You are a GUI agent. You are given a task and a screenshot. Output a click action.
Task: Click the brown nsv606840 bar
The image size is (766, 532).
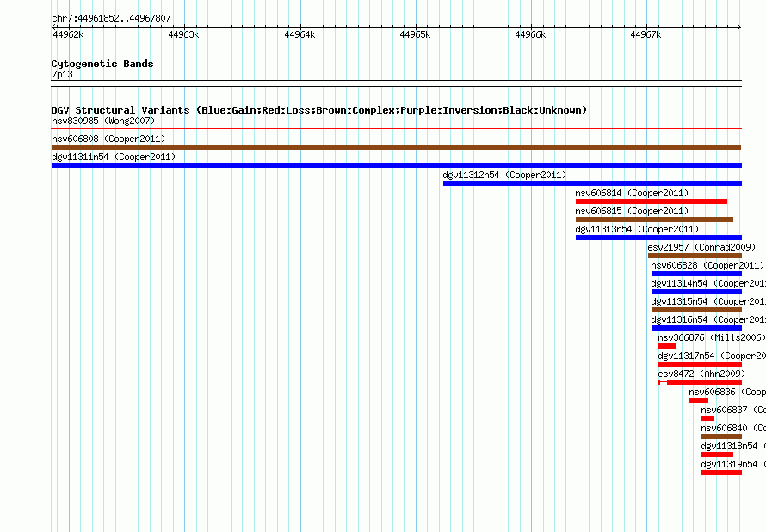(x=721, y=436)
